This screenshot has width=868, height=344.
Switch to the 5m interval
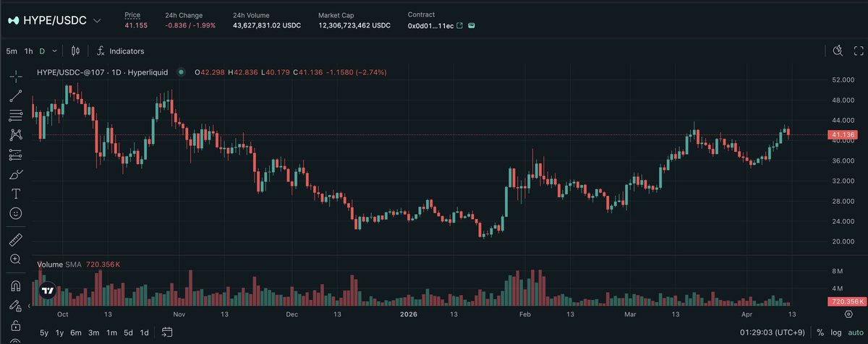tap(12, 51)
